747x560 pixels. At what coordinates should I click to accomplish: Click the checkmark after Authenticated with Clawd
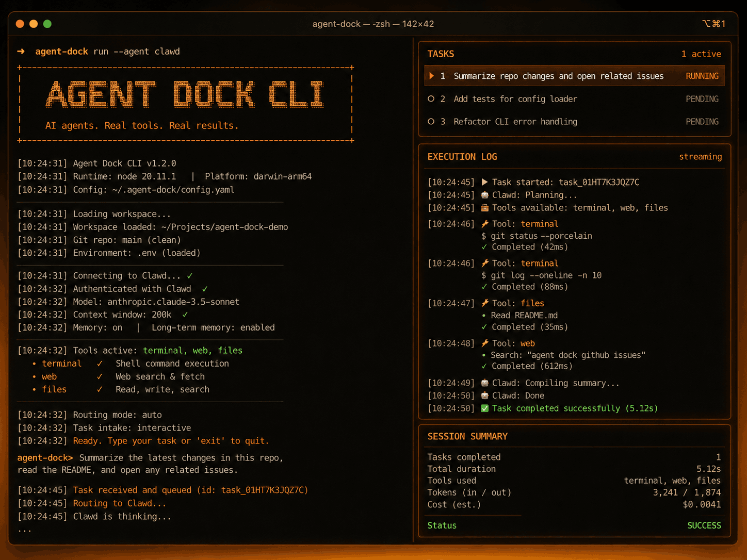point(205,289)
